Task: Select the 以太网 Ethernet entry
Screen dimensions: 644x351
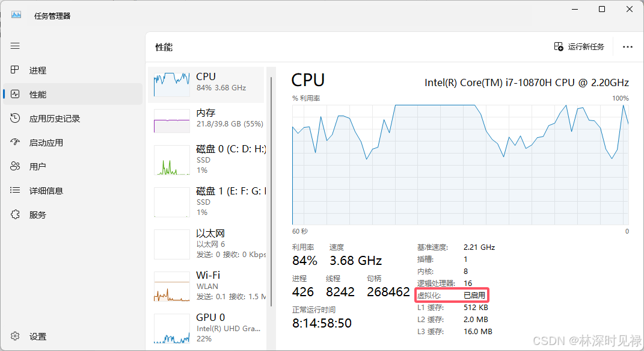Action: point(206,244)
